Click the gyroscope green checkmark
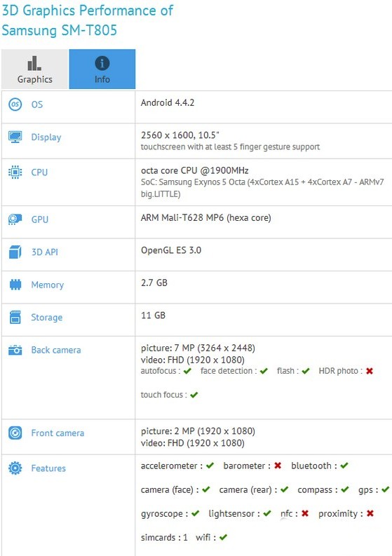392x556 pixels. [195, 513]
